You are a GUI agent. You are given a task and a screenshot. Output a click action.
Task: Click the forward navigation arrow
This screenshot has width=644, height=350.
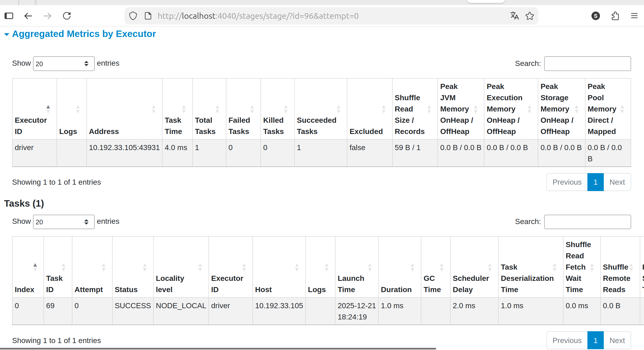(47, 16)
